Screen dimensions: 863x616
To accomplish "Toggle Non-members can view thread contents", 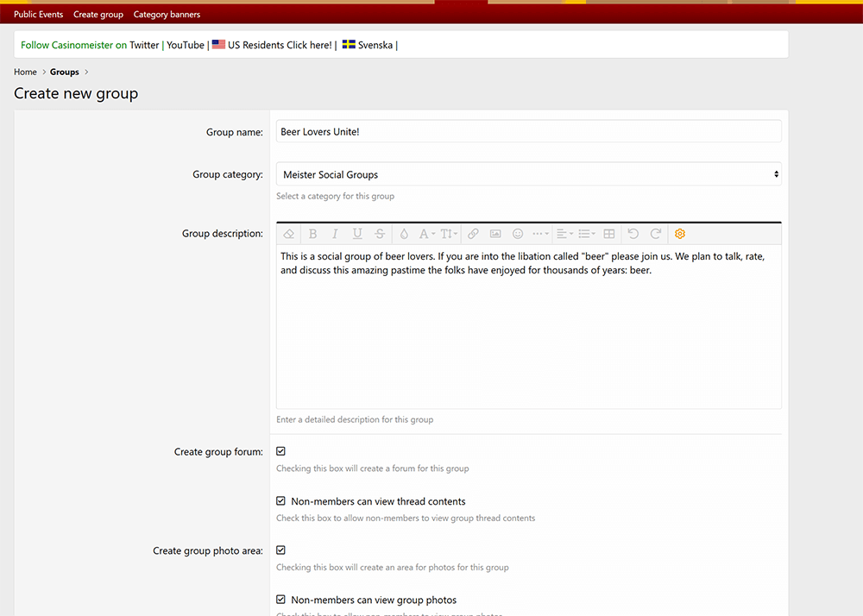I will pyautogui.click(x=280, y=501).
